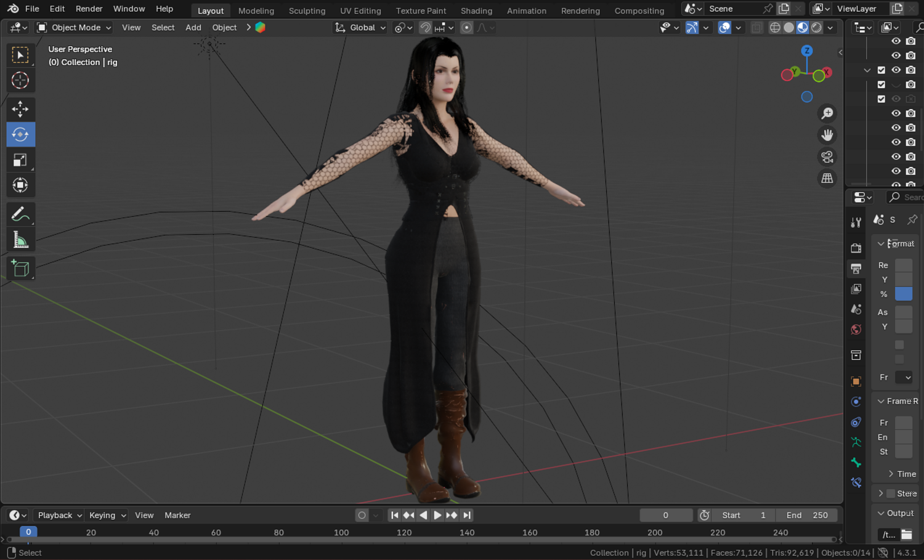Open the viewport shading options dropdown
The image size is (924, 560).
click(830, 28)
